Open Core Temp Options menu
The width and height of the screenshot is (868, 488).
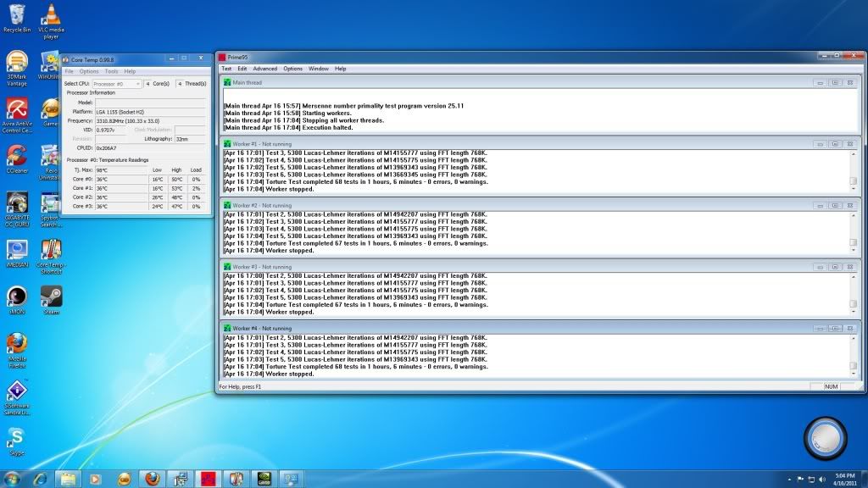pyautogui.click(x=88, y=71)
